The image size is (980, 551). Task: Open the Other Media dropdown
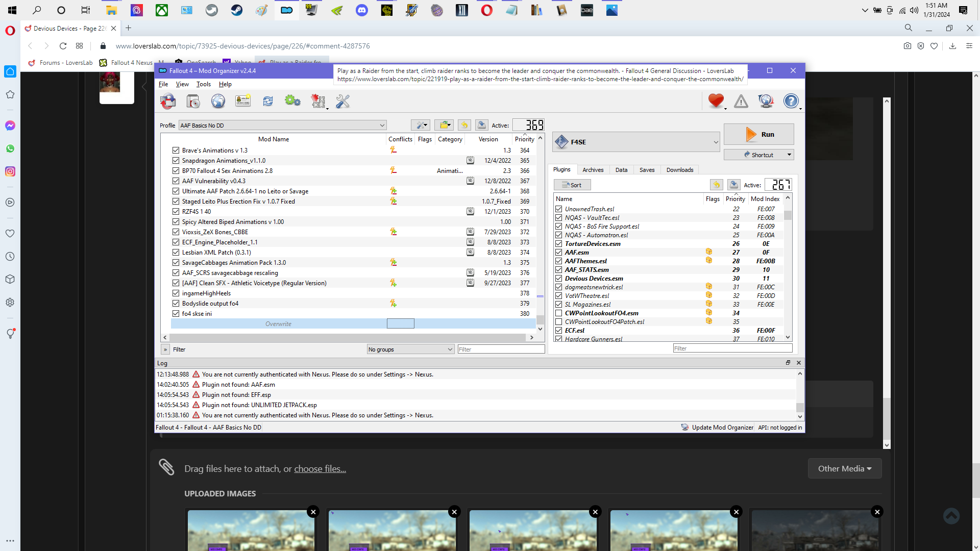844,468
